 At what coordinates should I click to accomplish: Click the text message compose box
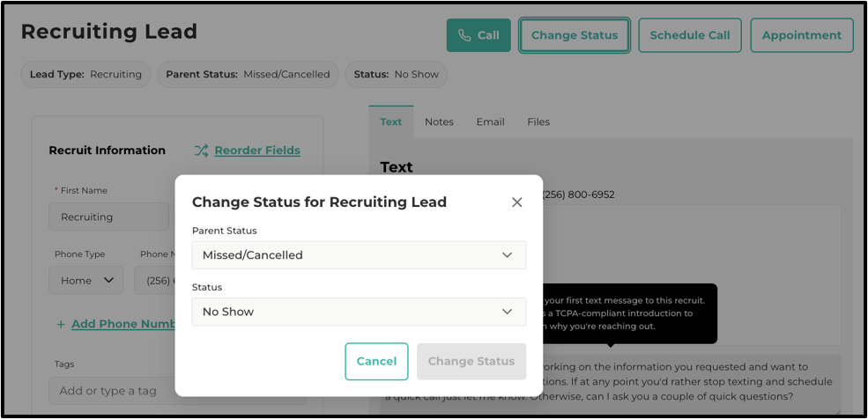pyautogui.click(x=611, y=385)
